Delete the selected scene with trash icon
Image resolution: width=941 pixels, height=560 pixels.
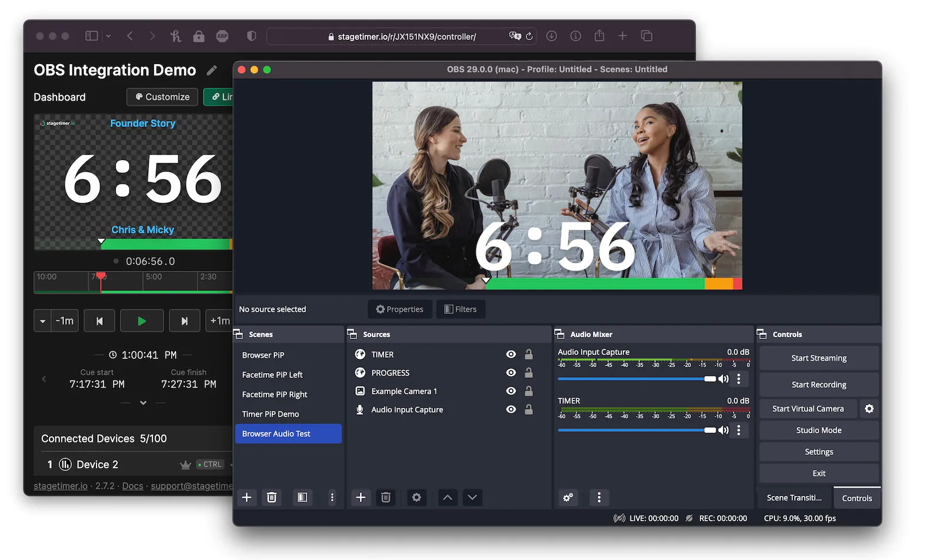272,498
